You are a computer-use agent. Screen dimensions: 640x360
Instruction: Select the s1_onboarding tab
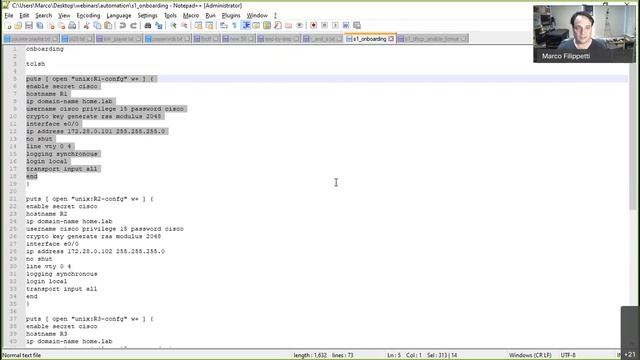[369, 39]
